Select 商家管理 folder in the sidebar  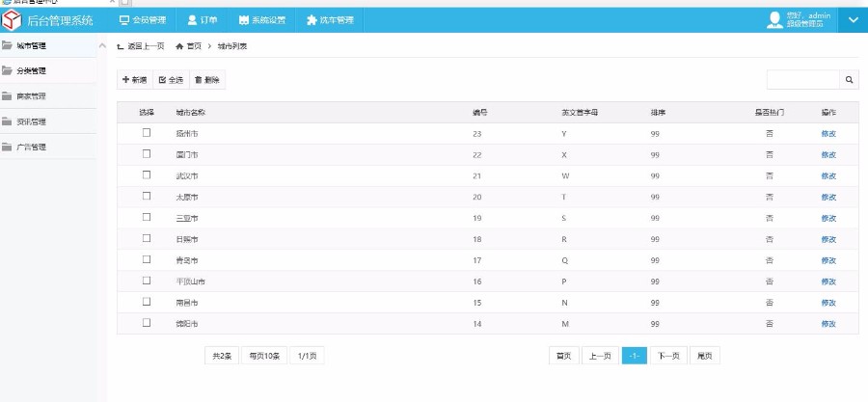point(47,96)
